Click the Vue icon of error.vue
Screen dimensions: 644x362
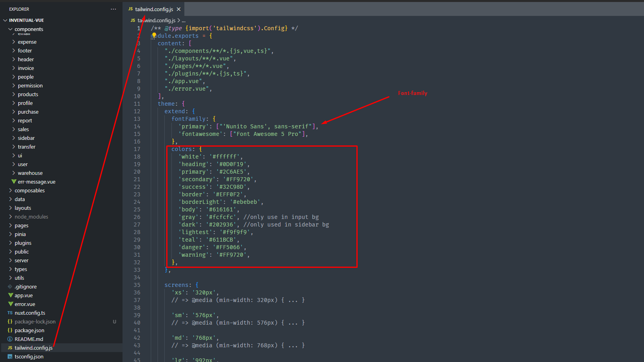coord(10,304)
